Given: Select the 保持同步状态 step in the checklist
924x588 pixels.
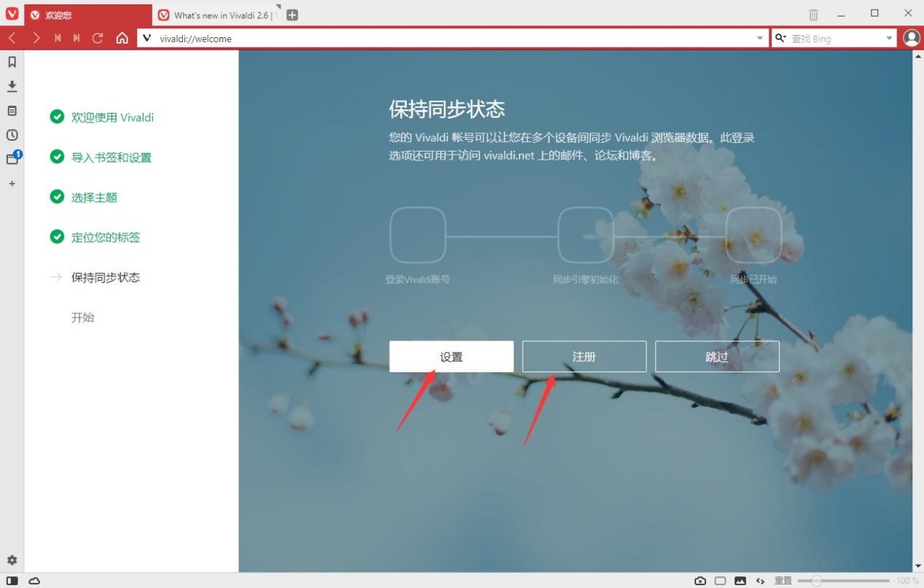Looking at the screenshot, I should (x=106, y=277).
